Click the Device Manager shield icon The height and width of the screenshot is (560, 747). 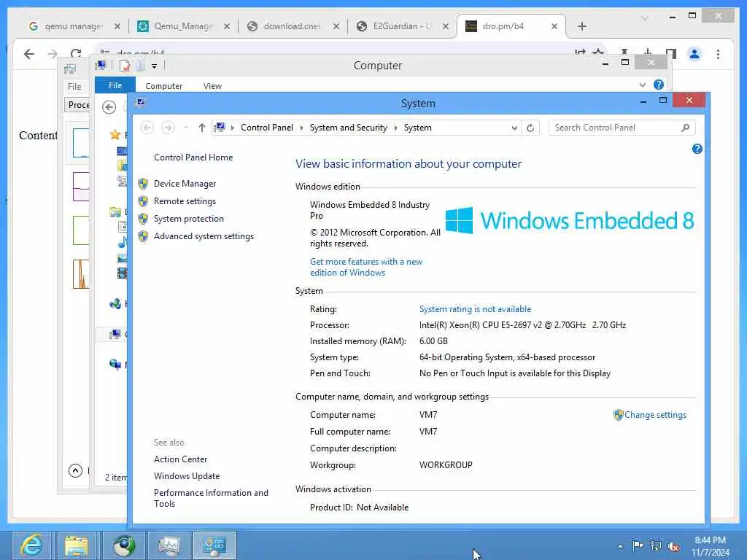coord(143,184)
